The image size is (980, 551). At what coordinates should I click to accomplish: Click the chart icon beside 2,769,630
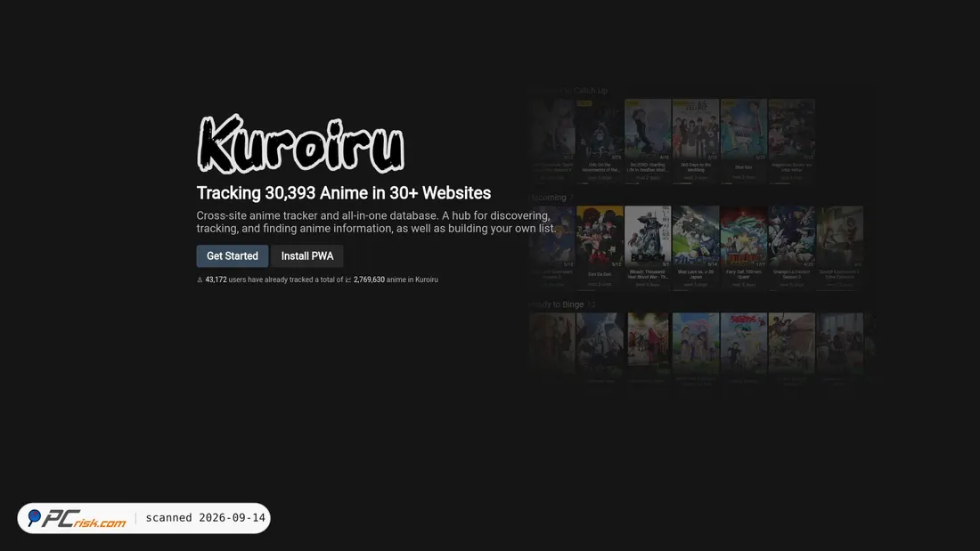pos(348,280)
